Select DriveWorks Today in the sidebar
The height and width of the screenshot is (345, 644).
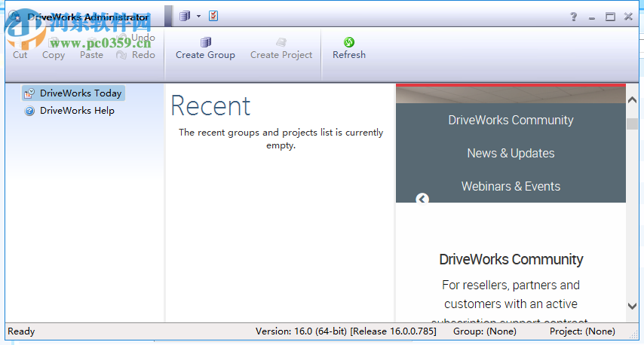[x=73, y=93]
